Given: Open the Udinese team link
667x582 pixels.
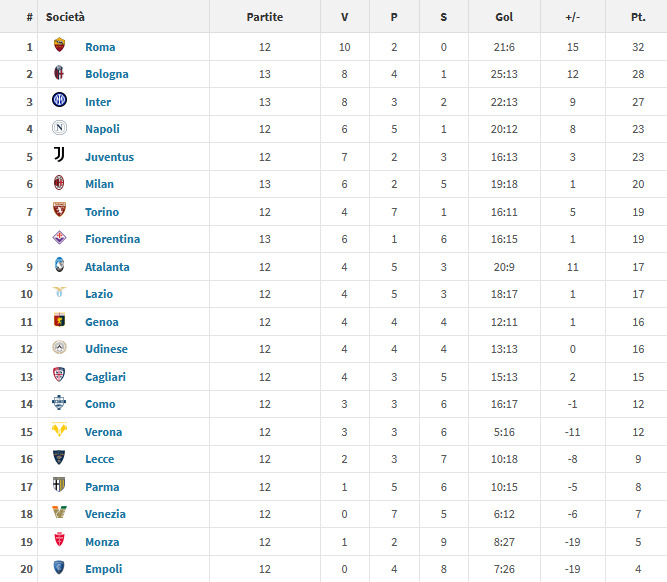Looking at the screenshot, I should click(x=106, y=349).
